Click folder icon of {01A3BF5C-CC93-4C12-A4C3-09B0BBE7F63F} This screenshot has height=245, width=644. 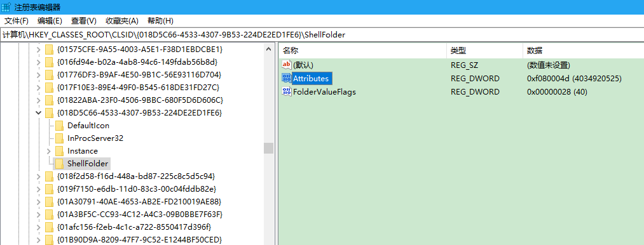tap(50, 215)
